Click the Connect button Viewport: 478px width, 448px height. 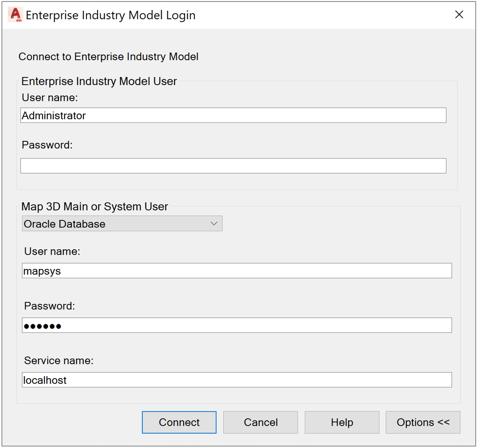point(179,422)
